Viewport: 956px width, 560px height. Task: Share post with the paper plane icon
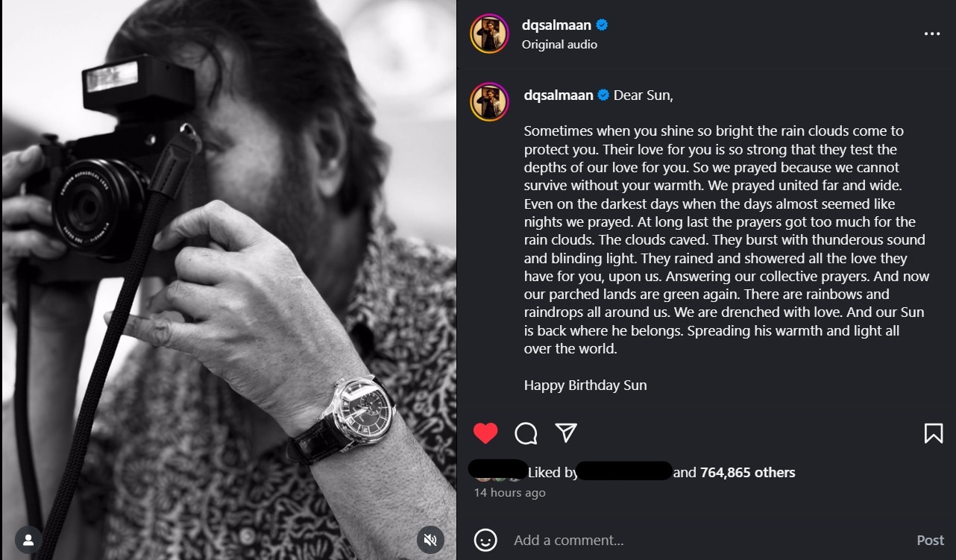[566, 433]
